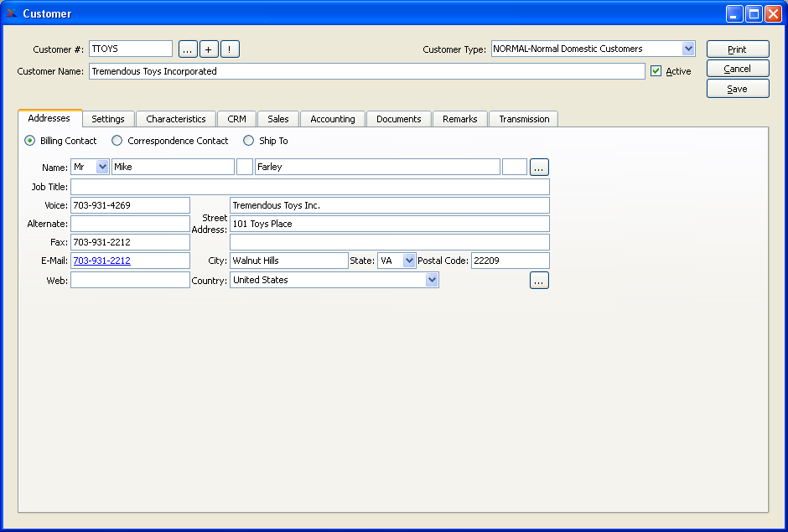Click the street address line 101 Toys Place
The width and height of the screenshot is (788, 532).
click(390, 224)
